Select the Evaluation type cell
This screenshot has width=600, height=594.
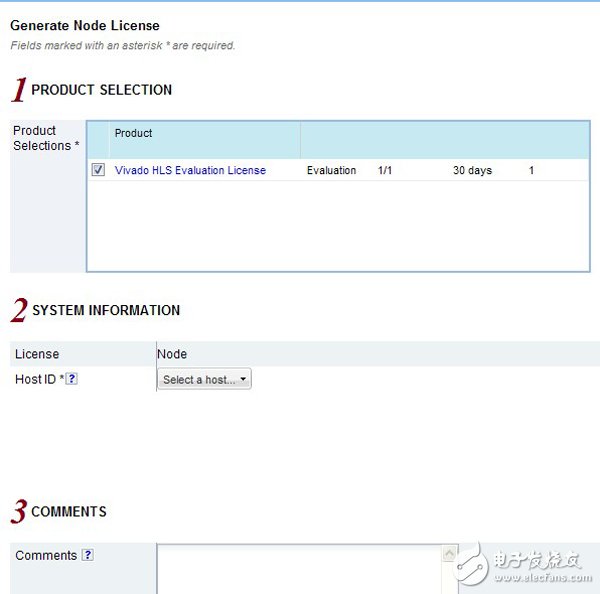[x=331, y=171]
